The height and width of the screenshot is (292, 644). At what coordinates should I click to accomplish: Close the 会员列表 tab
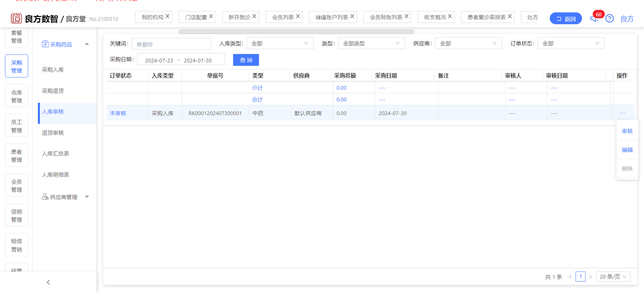point(298,17)
